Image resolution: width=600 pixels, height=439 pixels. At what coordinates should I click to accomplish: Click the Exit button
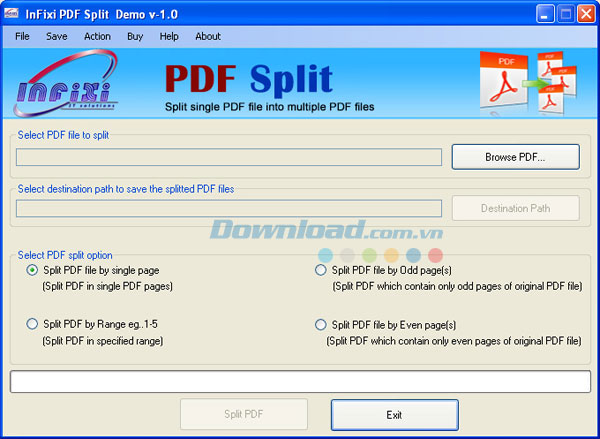click(394, 414)
